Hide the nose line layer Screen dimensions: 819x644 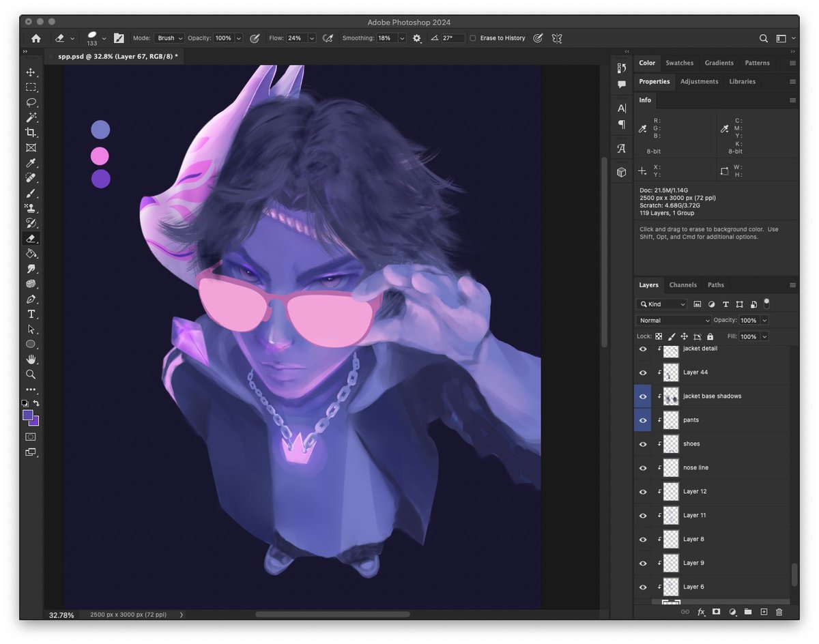(x=643, y=468)
